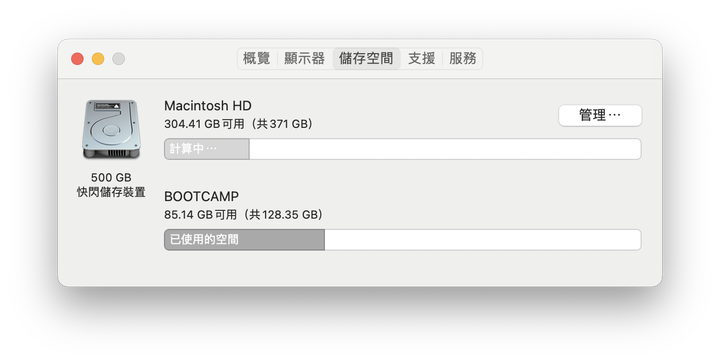
Task: Select the BOOTCAMP volume name
Action: tap(201, 196)
